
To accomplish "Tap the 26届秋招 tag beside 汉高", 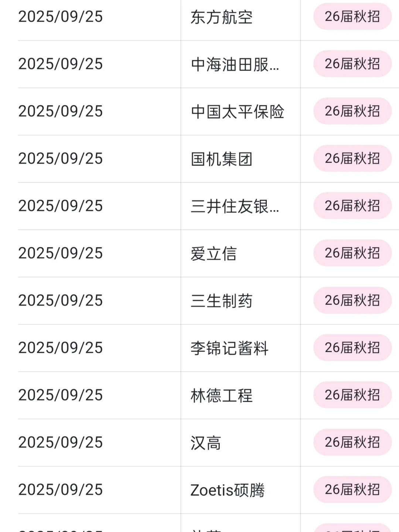I will 352,442.
